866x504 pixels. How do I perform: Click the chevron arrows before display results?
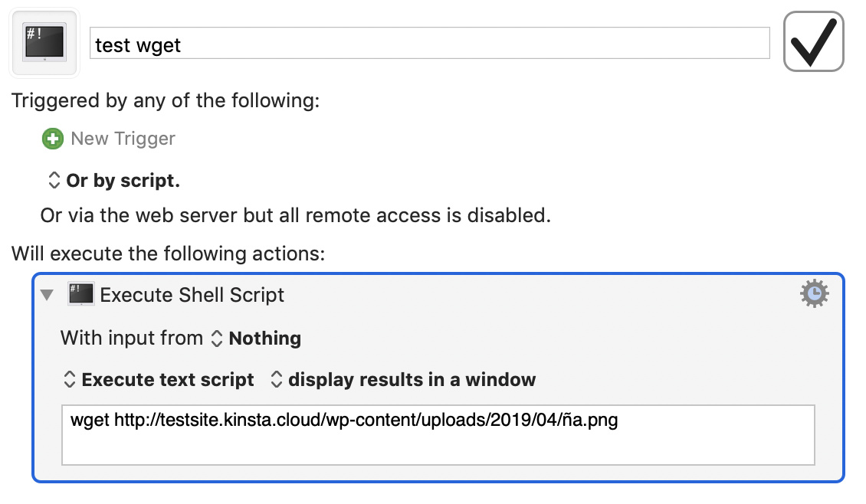click(x=276, y=379)
